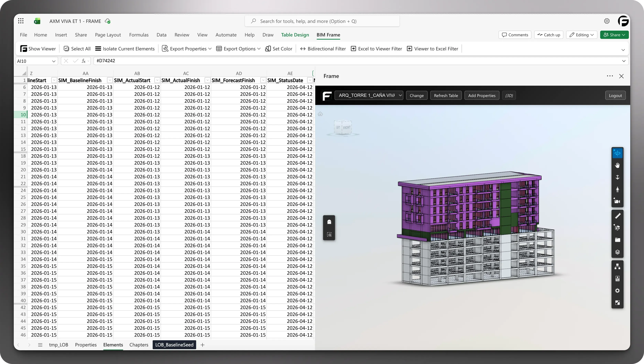Click the zoom-to-selection icon below ghost

(x=329, y=234)
